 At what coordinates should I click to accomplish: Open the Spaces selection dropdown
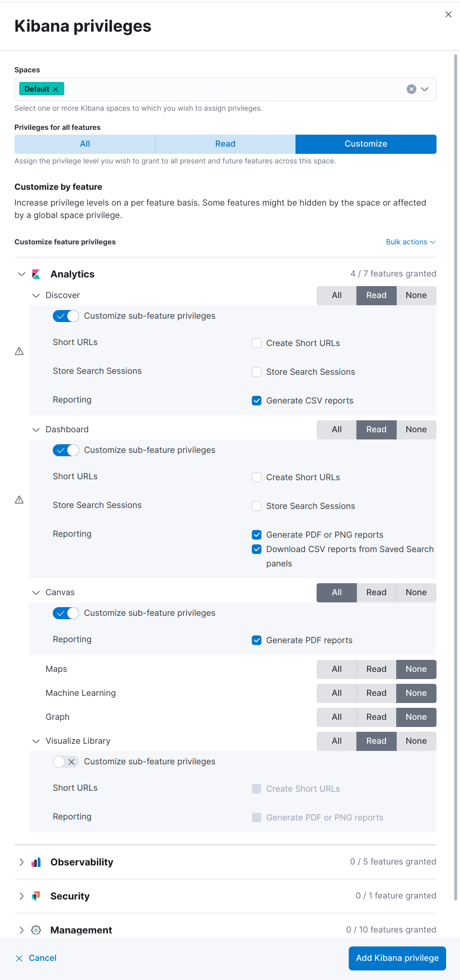(424, 89)
